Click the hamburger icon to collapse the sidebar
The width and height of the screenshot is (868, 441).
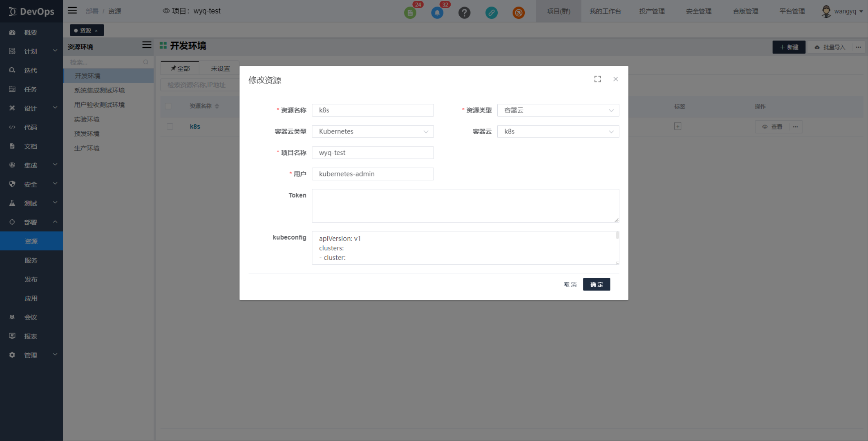[72, 10]
